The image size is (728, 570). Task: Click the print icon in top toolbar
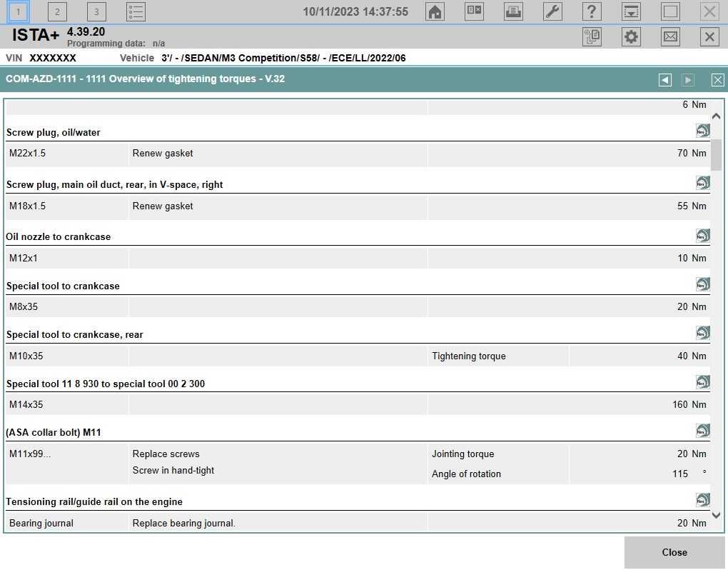[x=513, y=11]
